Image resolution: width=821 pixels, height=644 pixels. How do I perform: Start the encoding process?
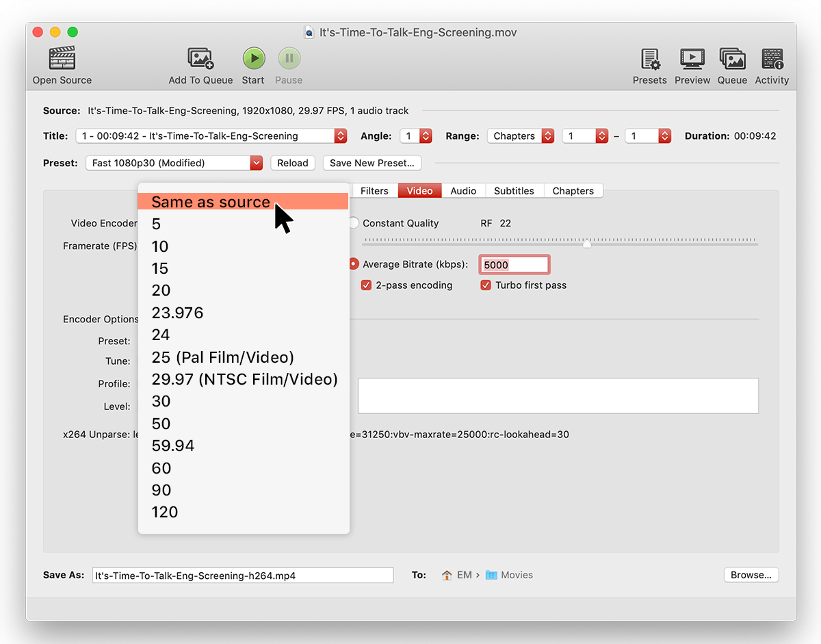pos(253,58)
